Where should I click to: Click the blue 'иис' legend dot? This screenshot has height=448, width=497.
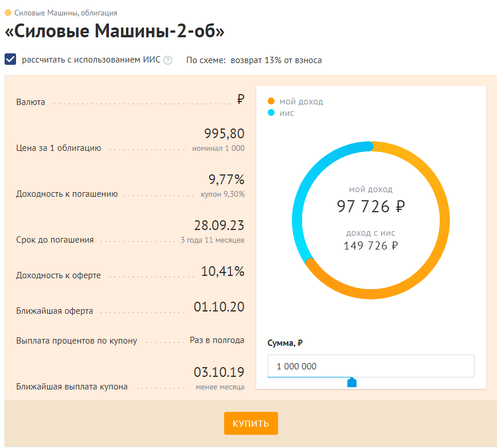click(x=271, y=112)
